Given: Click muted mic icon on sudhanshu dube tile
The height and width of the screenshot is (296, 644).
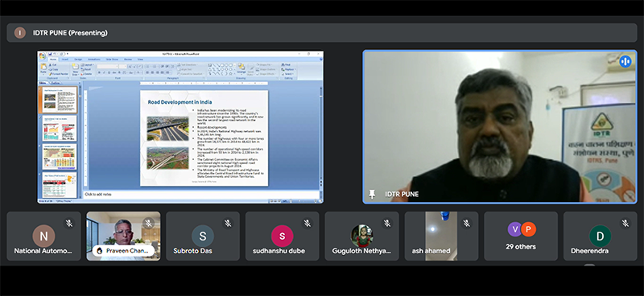Looking at the screenshot, I should click(x=308, y=223).
